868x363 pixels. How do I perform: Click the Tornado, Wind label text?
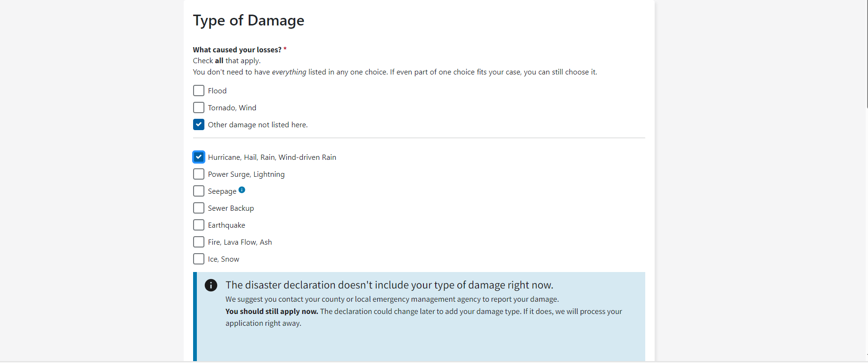232,108
